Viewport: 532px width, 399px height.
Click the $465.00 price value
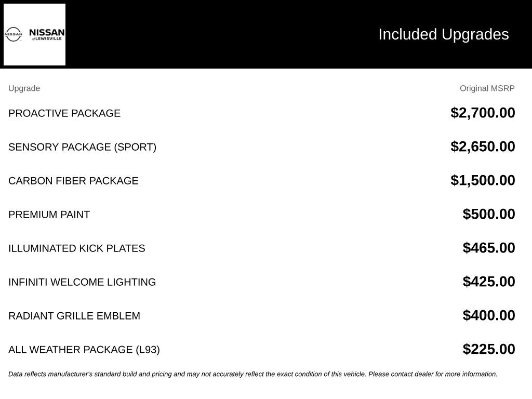[x=488, y=248]
